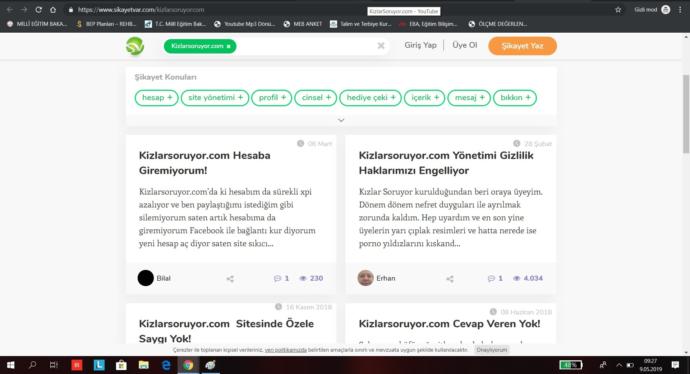Show hidden system tray icons arrow
Viewport: 690px width, 374px height.
tap(619, 365)
